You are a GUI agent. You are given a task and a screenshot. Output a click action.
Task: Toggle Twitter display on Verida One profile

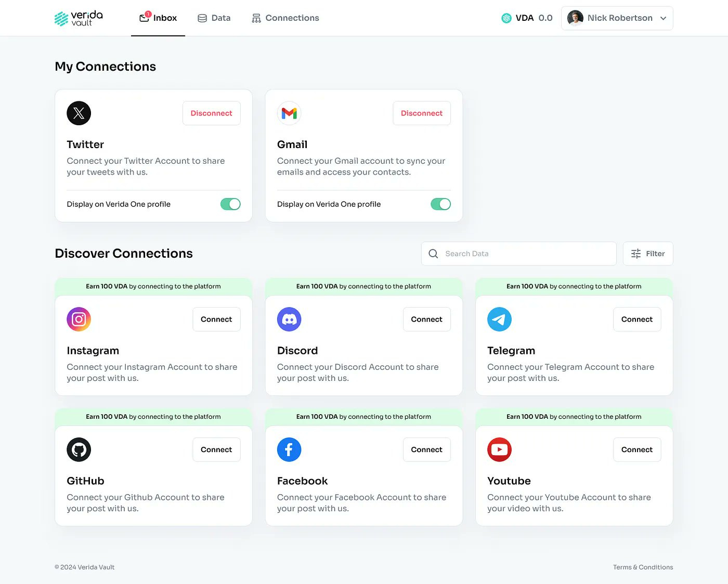point(230,204)
